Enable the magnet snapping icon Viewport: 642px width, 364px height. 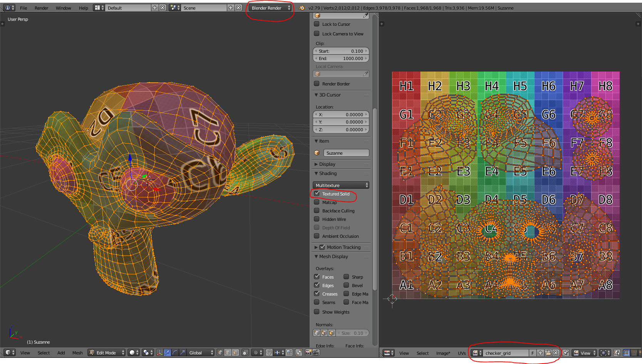click(x=270, y=353)
